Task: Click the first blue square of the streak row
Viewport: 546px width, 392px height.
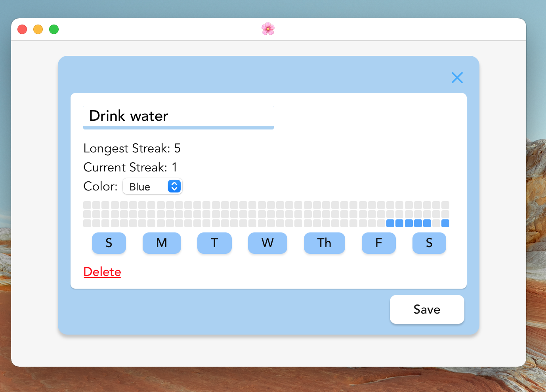Action: (390, 223)
